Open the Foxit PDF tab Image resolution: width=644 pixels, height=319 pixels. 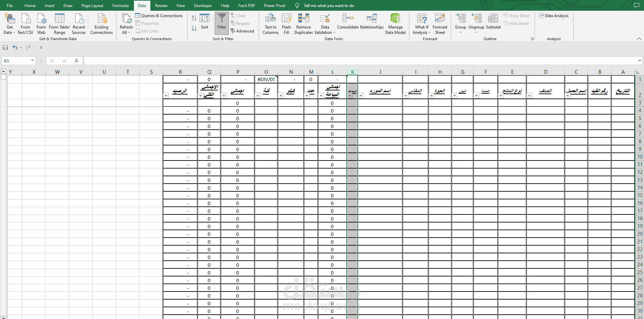point(247,5)
